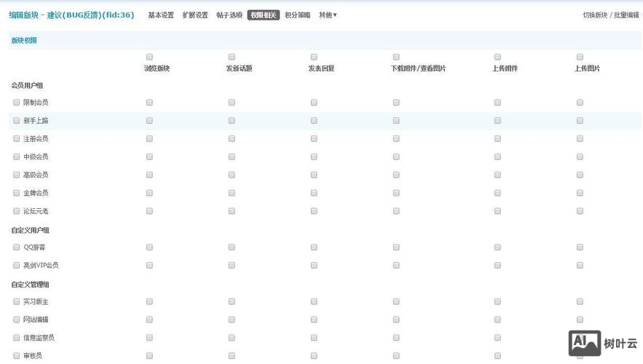Click the 自定义用户组 group label

[x=31, y=230]
